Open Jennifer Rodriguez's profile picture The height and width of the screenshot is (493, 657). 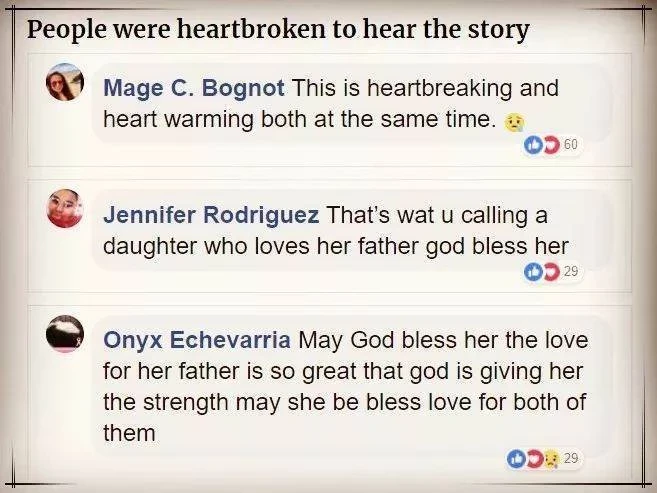pos(65,208)
